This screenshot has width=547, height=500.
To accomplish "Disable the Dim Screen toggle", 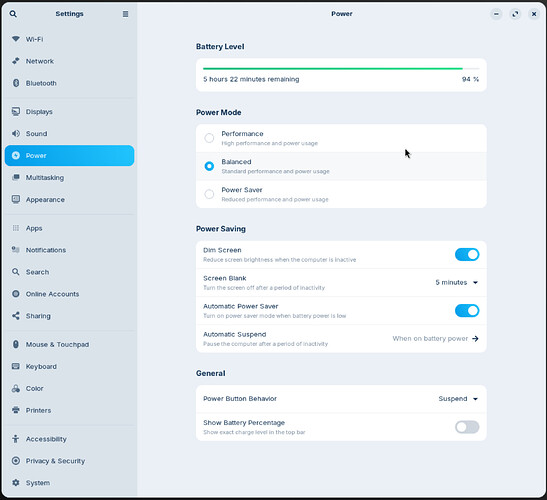I will tap(467, 255).
